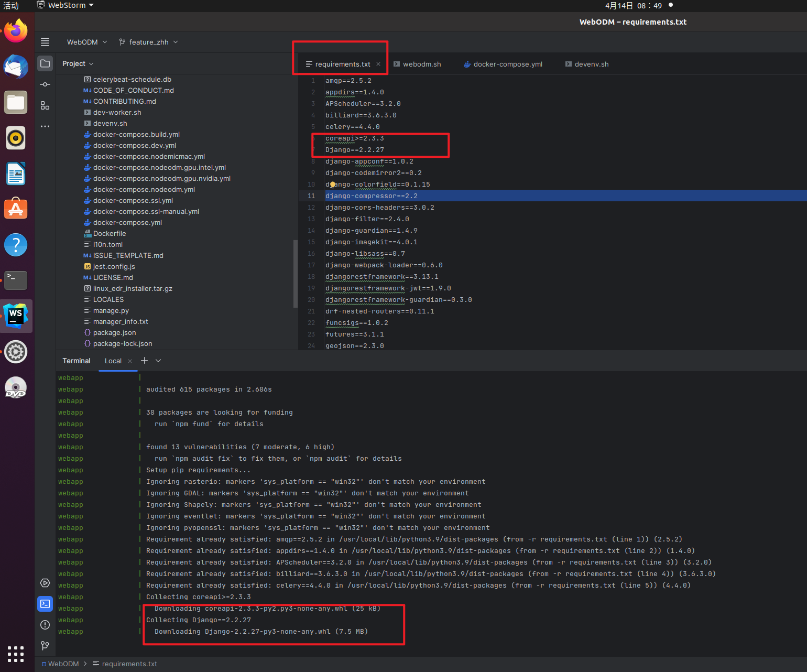Switch to the docker-compose.yml editor tab
This screenshot has height=672, width=807.
[x=503, y=64]
